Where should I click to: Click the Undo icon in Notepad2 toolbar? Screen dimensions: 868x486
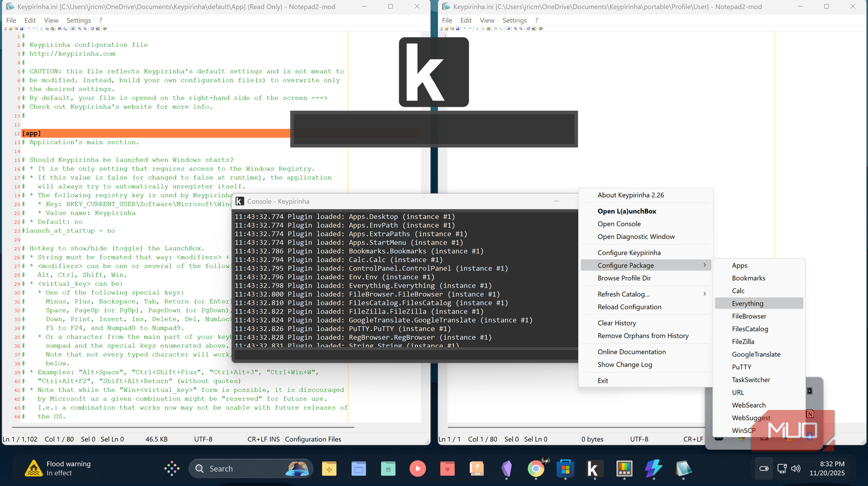tap(29, 29)
